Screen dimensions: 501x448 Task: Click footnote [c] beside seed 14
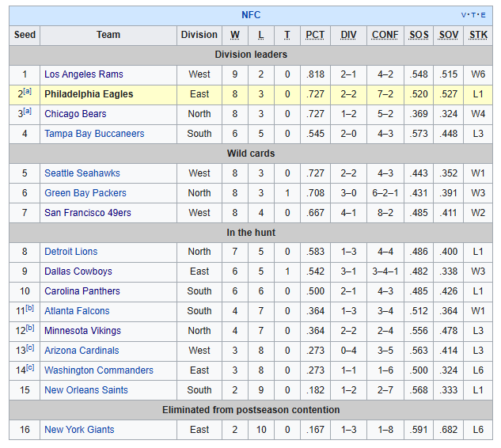point(30,368)
